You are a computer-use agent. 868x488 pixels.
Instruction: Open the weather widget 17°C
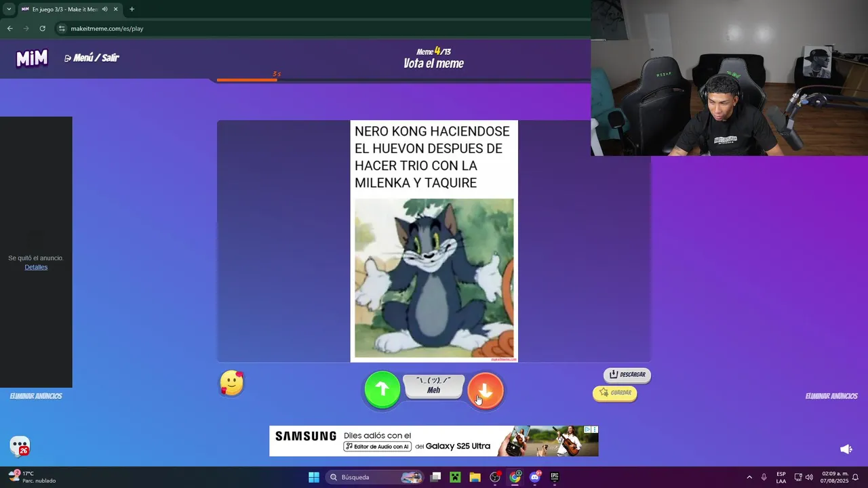(33, 477)
